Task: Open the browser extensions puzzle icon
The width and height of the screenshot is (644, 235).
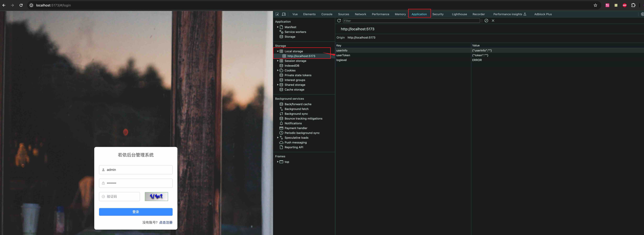Action: tap(633, 5)
